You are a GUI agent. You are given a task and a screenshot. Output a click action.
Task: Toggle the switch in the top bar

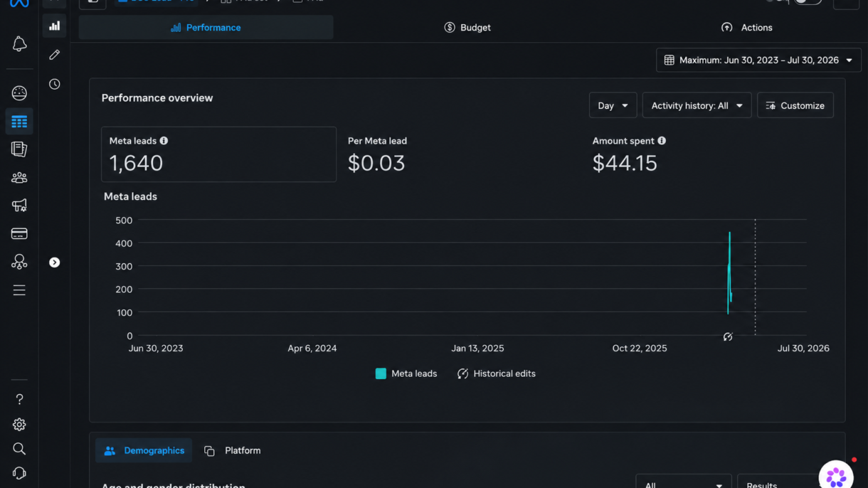pyautogui.click(x=808, y=1)
